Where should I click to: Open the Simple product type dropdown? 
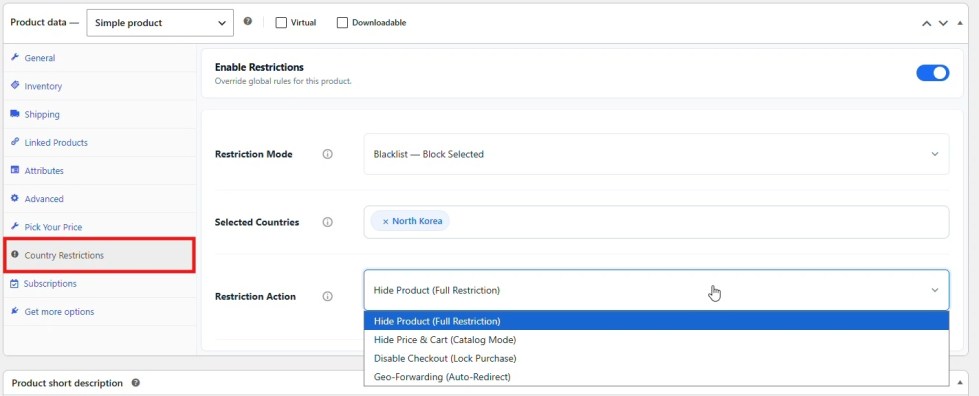(x=160, y=22)
